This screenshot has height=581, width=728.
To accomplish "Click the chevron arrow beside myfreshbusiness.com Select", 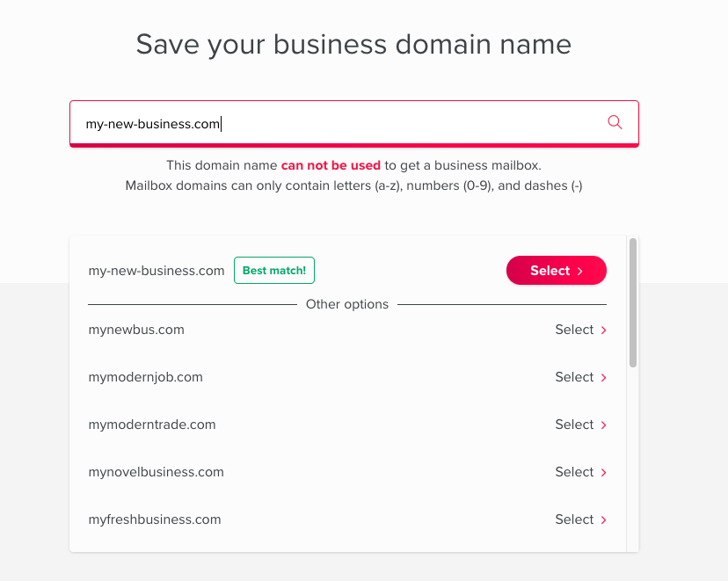I will (603, 519).
